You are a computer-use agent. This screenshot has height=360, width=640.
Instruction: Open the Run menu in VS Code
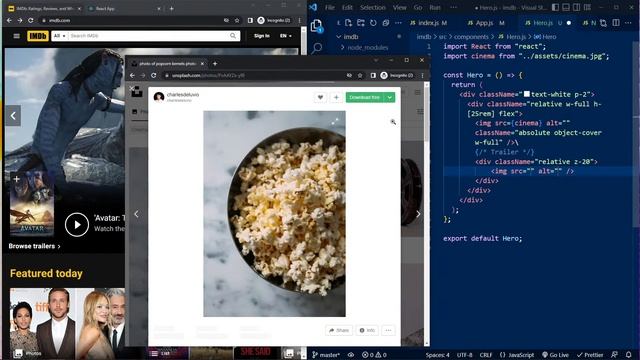(x=435, y=7)
